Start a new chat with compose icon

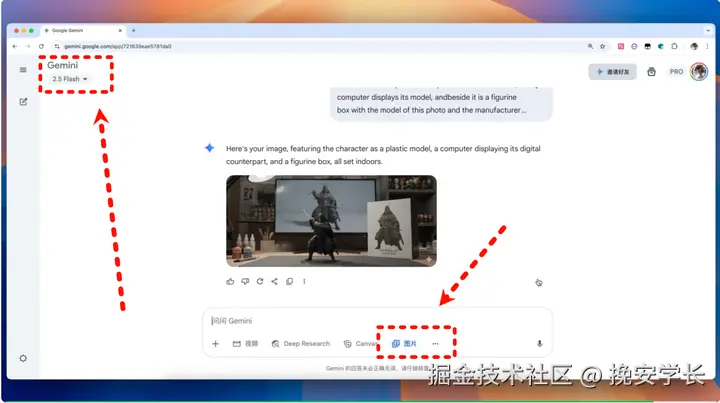pyautogui.click(x=23, y=101)
